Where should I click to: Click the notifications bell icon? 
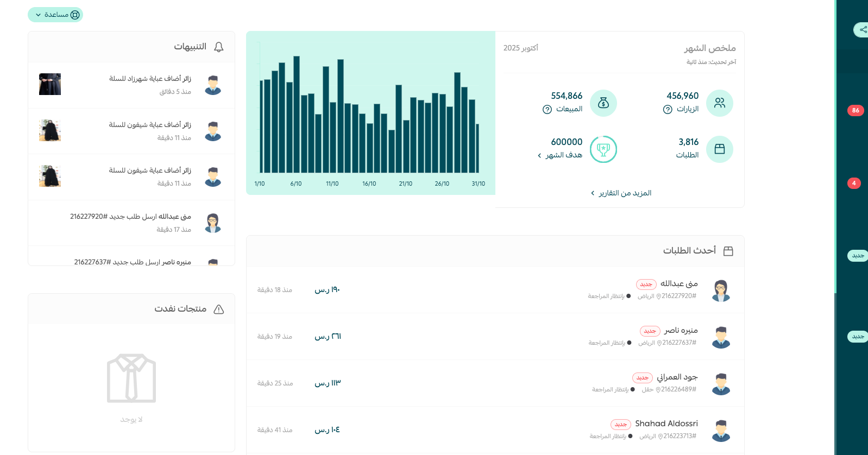(x=218, y=47)
